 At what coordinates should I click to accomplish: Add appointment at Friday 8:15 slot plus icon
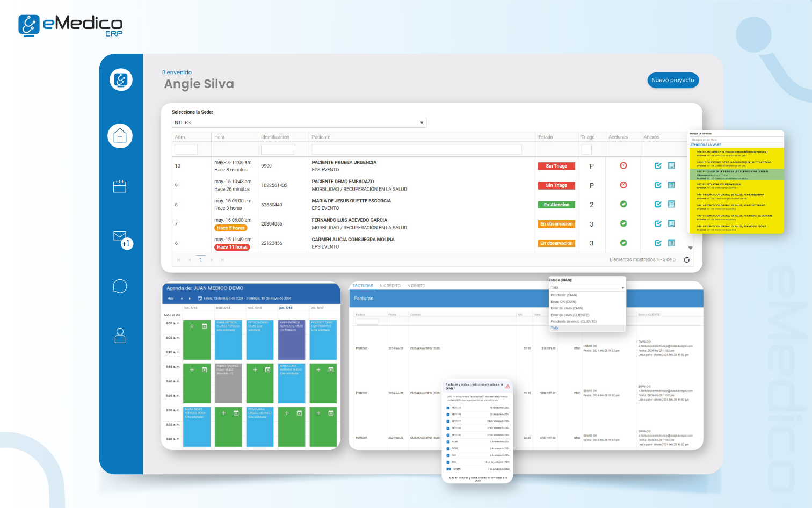coord(318,369)
